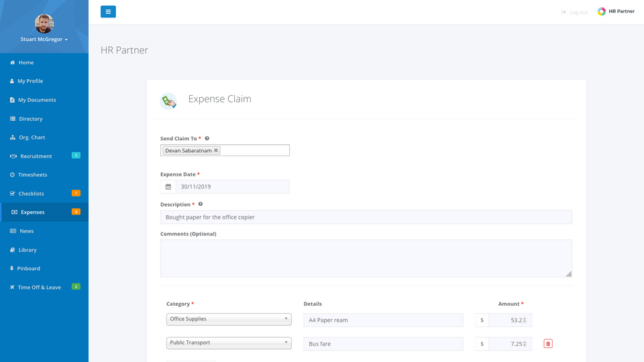Click help icon next to Description
This screenshot has height=362, width=644.
click(201, 204)
